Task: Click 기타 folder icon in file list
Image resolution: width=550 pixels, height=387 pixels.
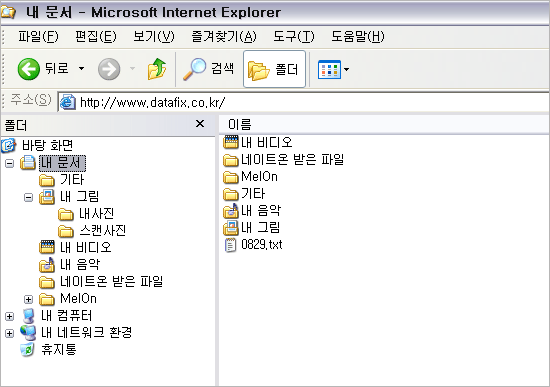Action: [x=231, y=194]
